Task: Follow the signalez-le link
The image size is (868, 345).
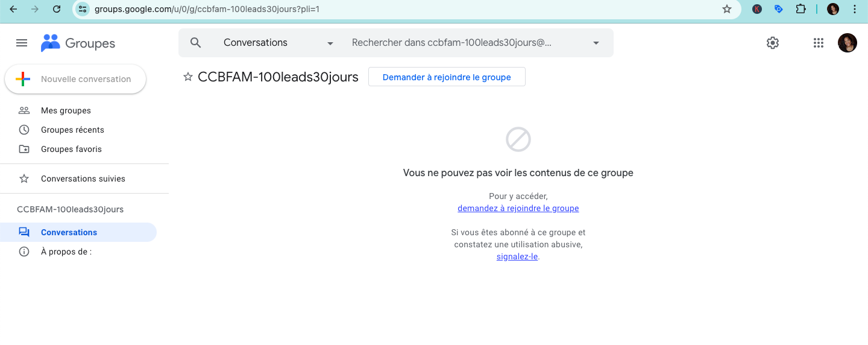Action: pyautogui.click(x=517, y=256)
